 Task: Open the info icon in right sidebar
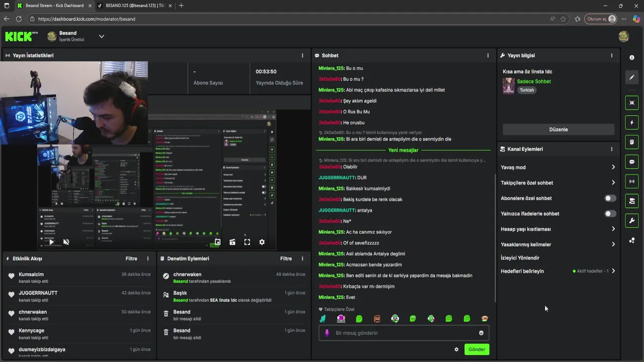point(632,58)
